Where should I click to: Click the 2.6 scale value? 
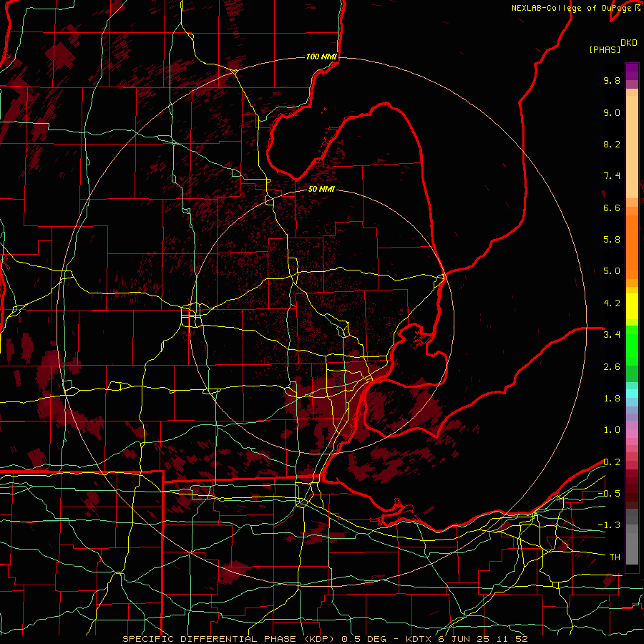point(612,367)
